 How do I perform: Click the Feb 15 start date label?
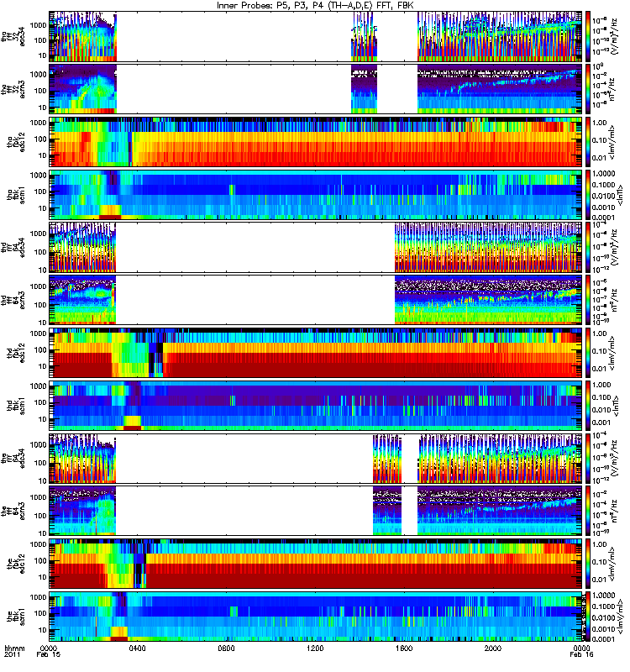tap(49, 654)
